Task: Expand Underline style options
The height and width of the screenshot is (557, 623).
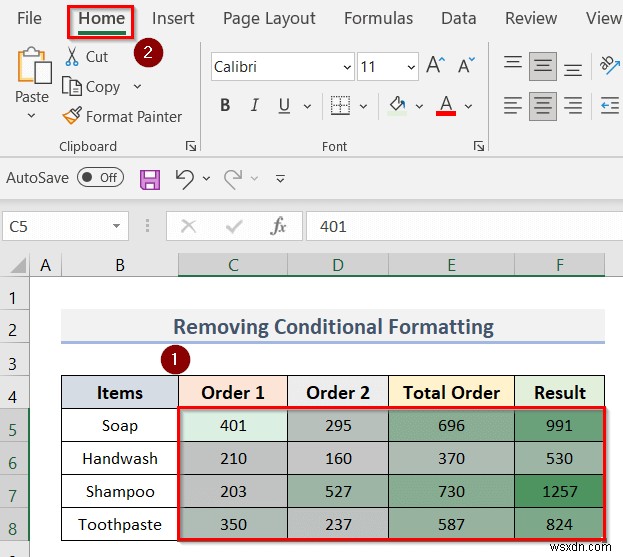Action: click(x=307, y=106)
